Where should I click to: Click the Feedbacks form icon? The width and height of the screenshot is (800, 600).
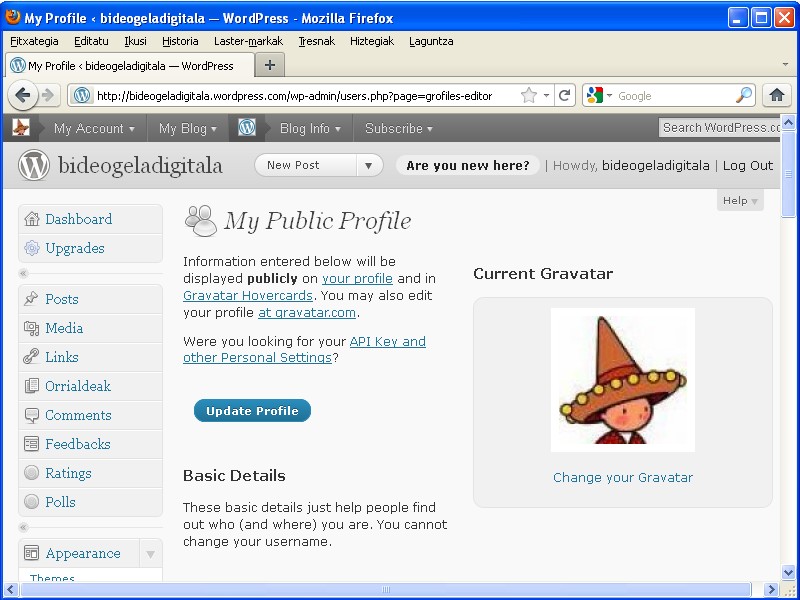click(x=31, y=444)
